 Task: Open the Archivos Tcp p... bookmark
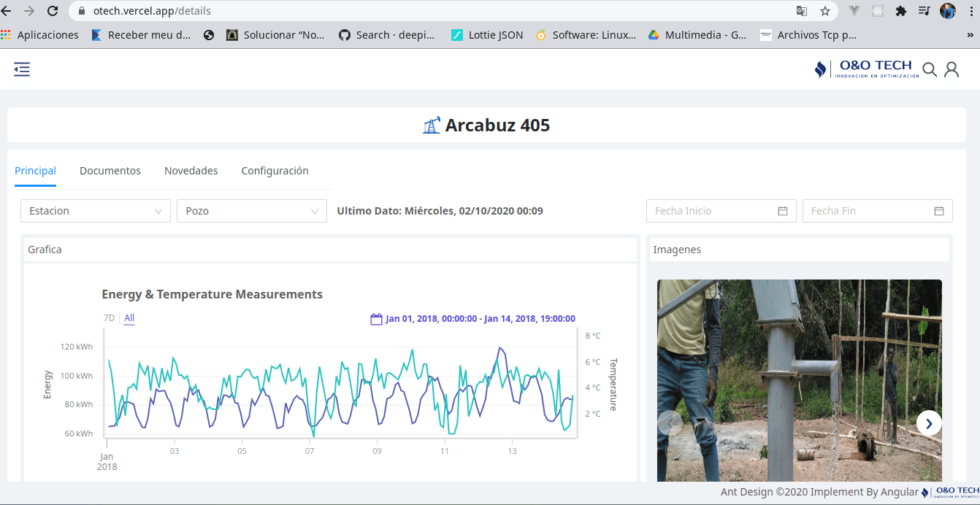coord(808,34)
